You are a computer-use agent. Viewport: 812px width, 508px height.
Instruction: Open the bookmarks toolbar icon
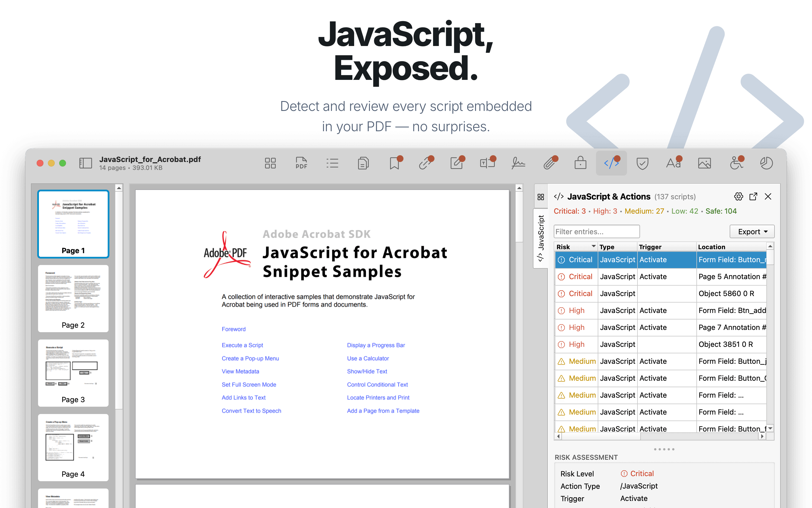(395, 163)
